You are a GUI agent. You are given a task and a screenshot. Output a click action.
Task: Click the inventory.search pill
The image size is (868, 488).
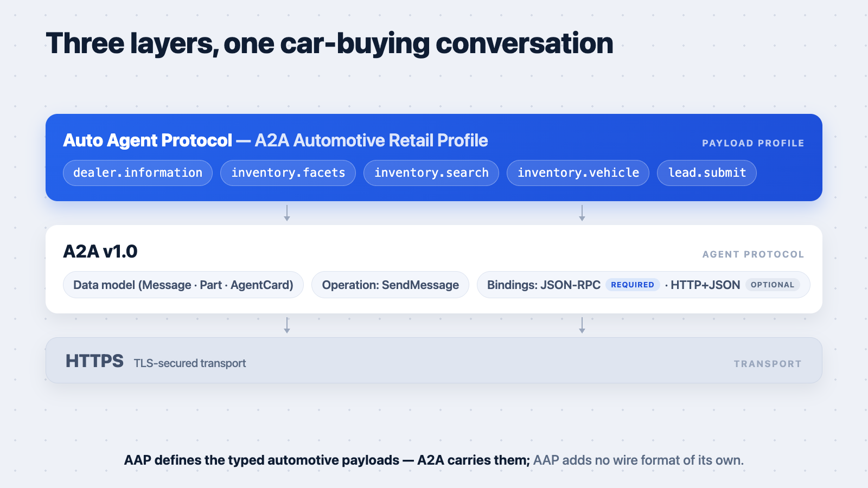[431, 173]
